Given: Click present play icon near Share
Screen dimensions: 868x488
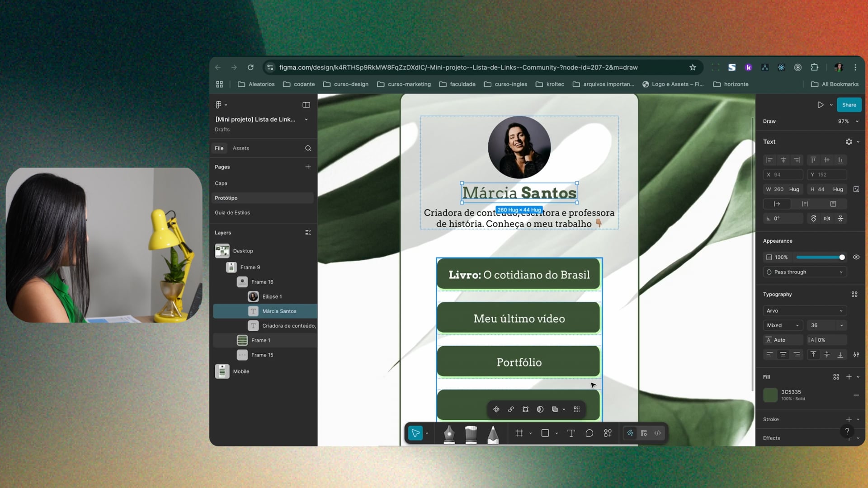Looking at the screenshot, I should coord(820,105).
